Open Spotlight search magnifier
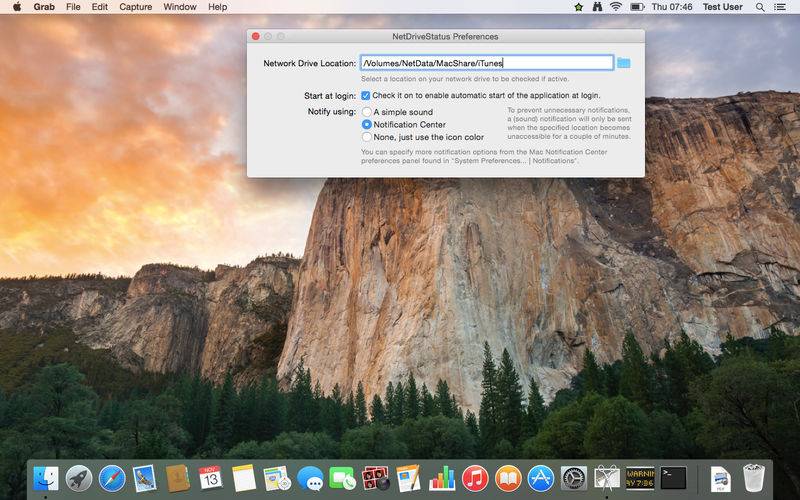Viewport: 800px width, 500px height. click(x=762, y=7)
